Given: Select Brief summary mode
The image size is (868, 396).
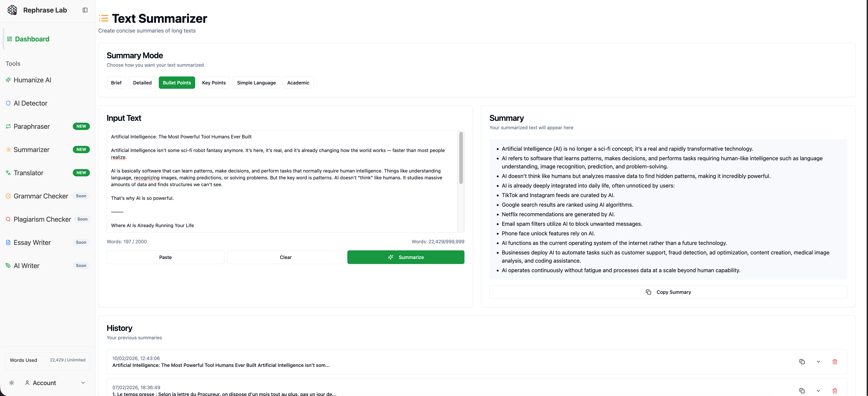Looking at the screenshot, I should pyautogui.click(x=116, y=83).
